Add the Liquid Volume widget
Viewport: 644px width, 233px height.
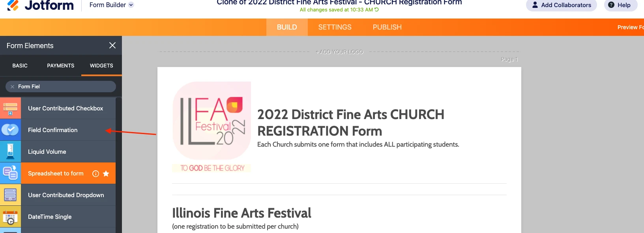tap(68, 152)
